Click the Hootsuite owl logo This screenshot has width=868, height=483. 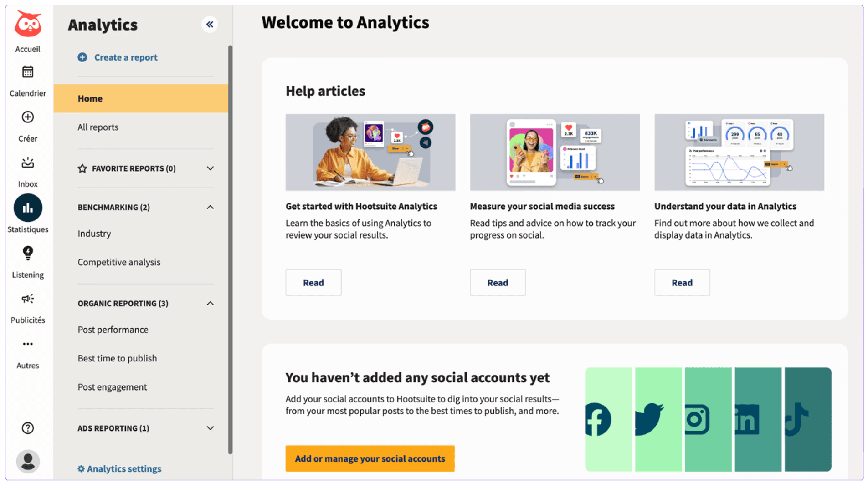[28, 24]
